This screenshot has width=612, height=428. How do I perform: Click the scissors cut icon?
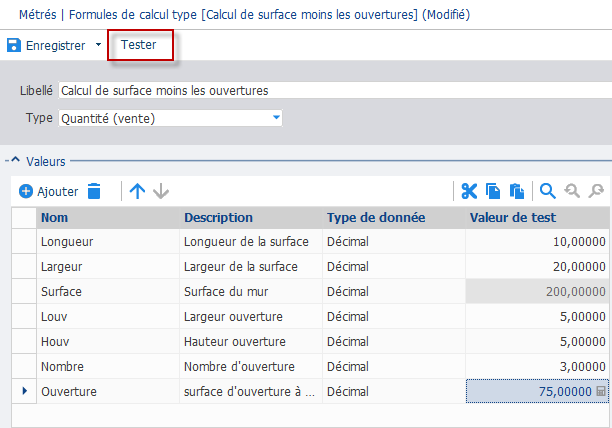469,191
